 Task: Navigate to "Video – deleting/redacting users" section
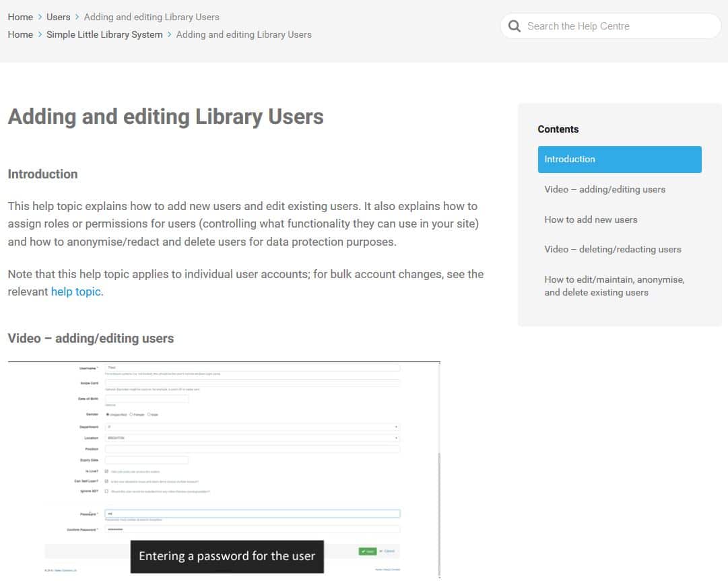coord(614,249)
